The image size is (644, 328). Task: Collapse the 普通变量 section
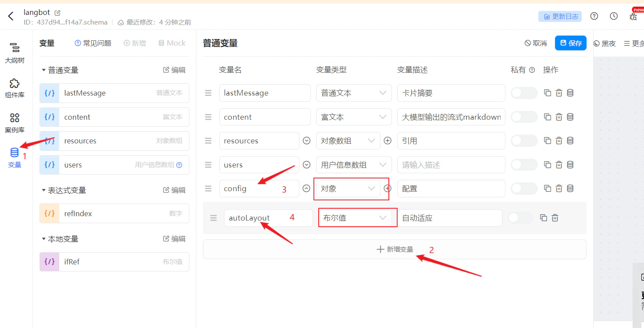pyautogui.click(x=43, y=70)
